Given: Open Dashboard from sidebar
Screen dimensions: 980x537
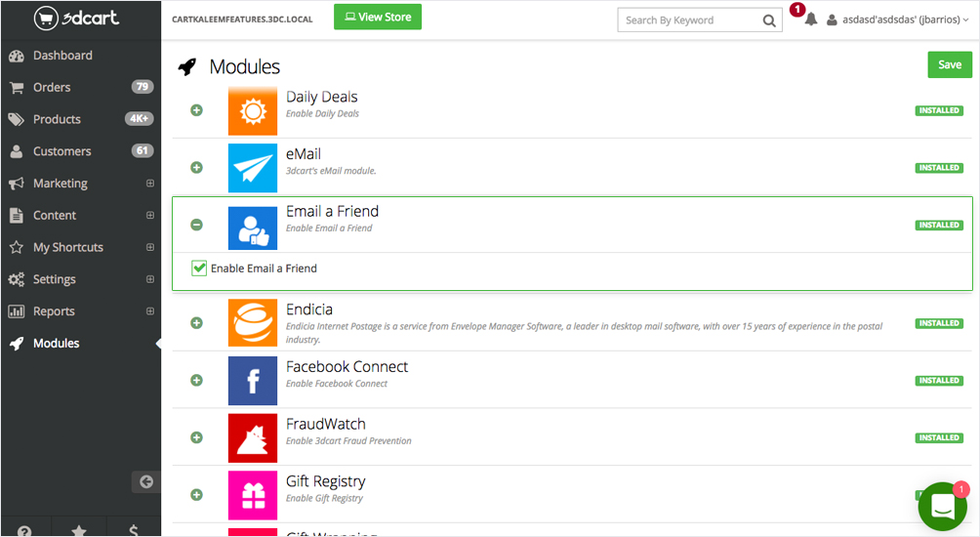Looking at the screenshot, I should (x=62, y=56).
